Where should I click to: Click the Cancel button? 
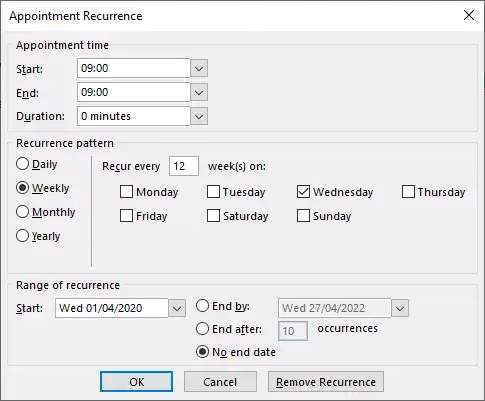point(220,382)
